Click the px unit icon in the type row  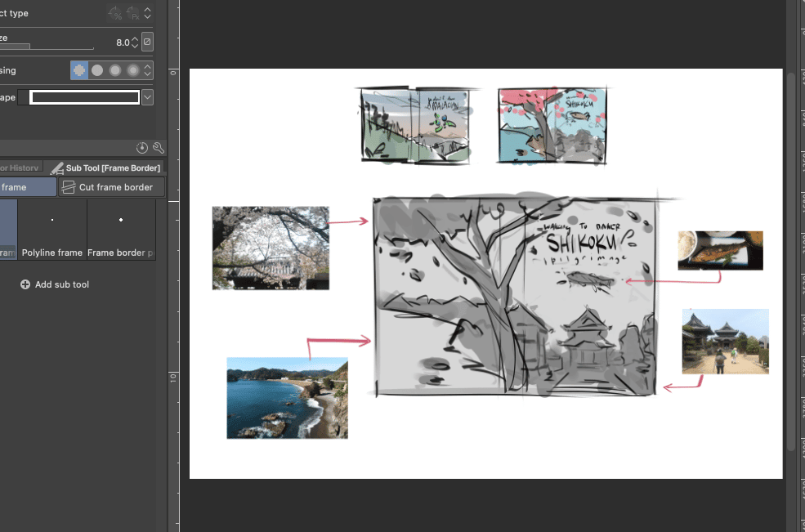(x=132, y=13)
